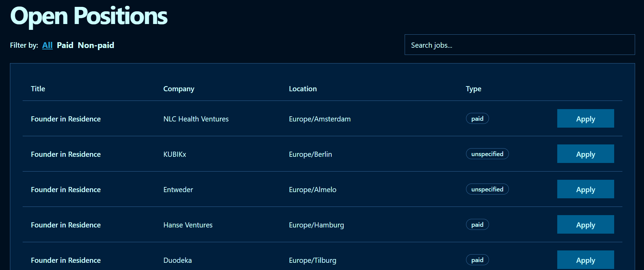
Task: Click the paid badge in Duodeka row
Action: 477,260
